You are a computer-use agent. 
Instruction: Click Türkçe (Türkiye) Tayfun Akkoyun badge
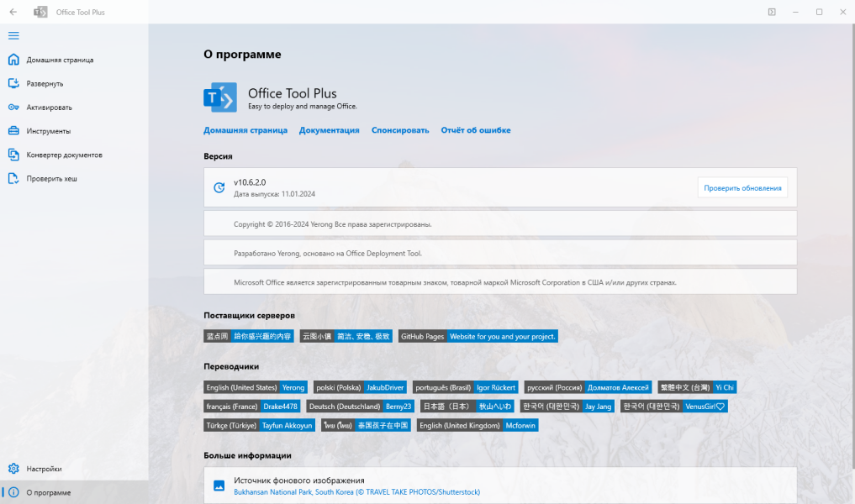(259, 426)
